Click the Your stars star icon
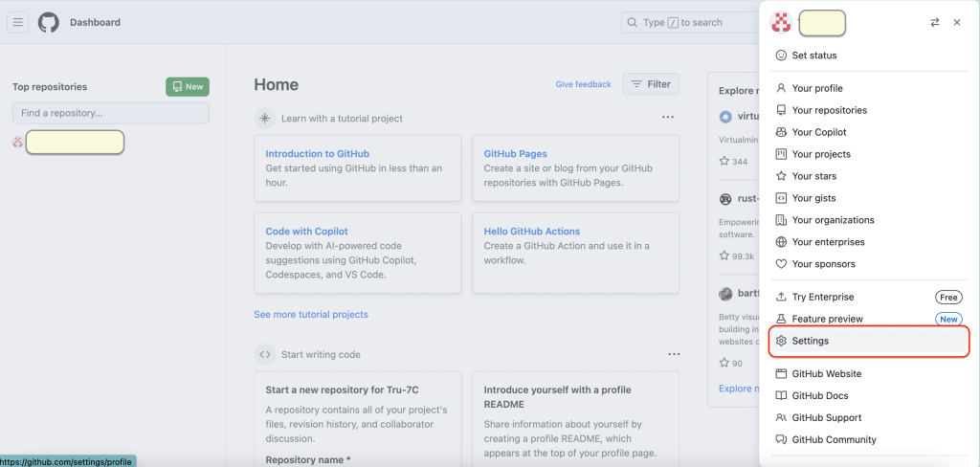 tap(781, 176)
